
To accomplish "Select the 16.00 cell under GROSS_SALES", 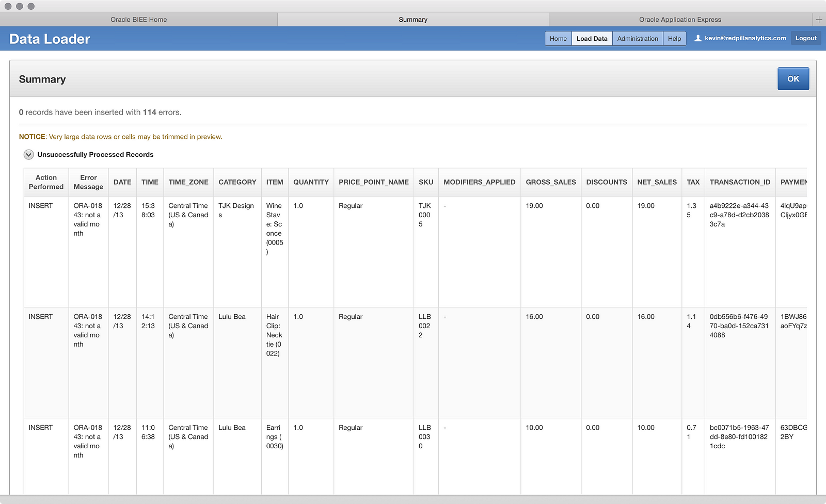I will [551, 363].
